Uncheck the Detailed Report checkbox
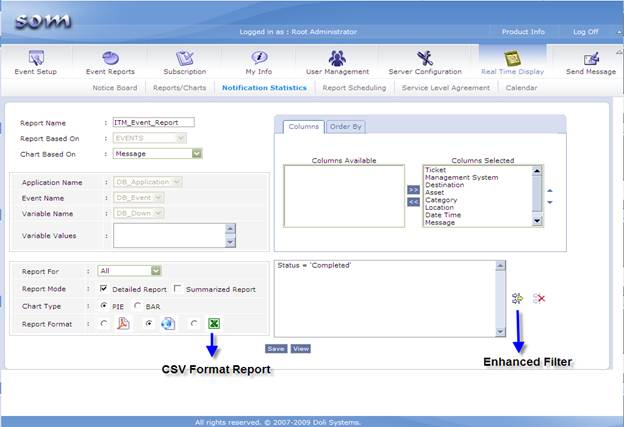 pyautogui.click(x=104, y=289)
